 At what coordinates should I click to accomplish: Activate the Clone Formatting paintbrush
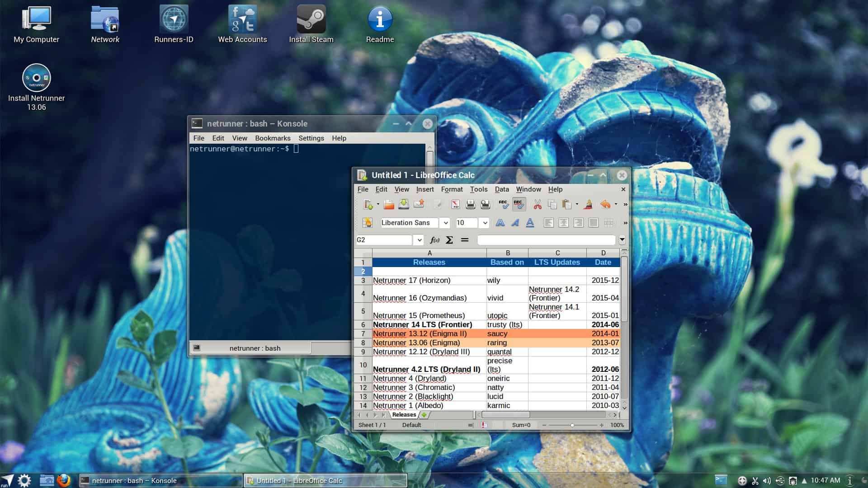(588, 205)
